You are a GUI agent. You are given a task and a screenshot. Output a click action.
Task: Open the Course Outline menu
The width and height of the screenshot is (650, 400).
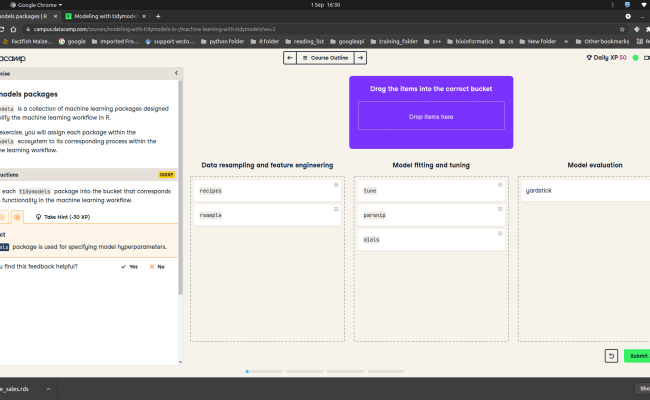(x=325, y=58)
